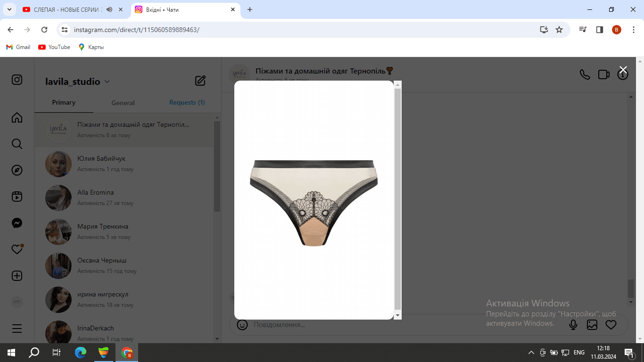Open Notifications heart icon in sidebar
The height and width of the screenshot is (362, 644).
tap(17, 249)
